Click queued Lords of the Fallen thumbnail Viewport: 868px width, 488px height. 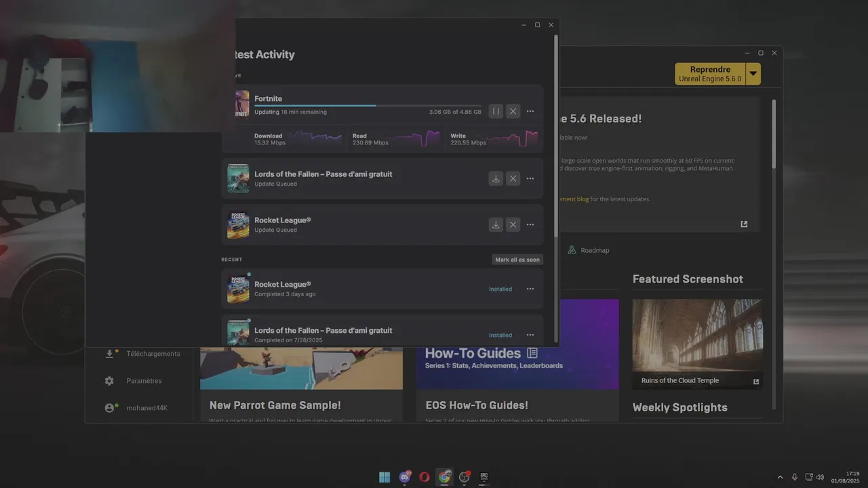click(238, 178)
